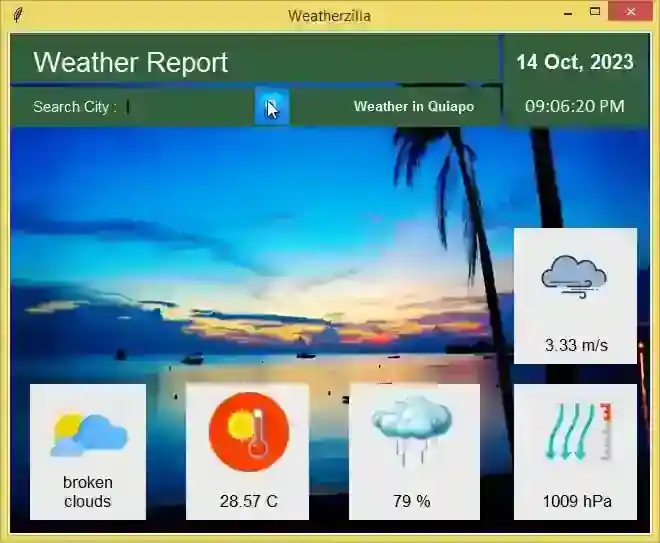Click the "Weather Report" heading
Image resolution: width=660 pixels, height=543 pixels.
(x=130, y=62)
